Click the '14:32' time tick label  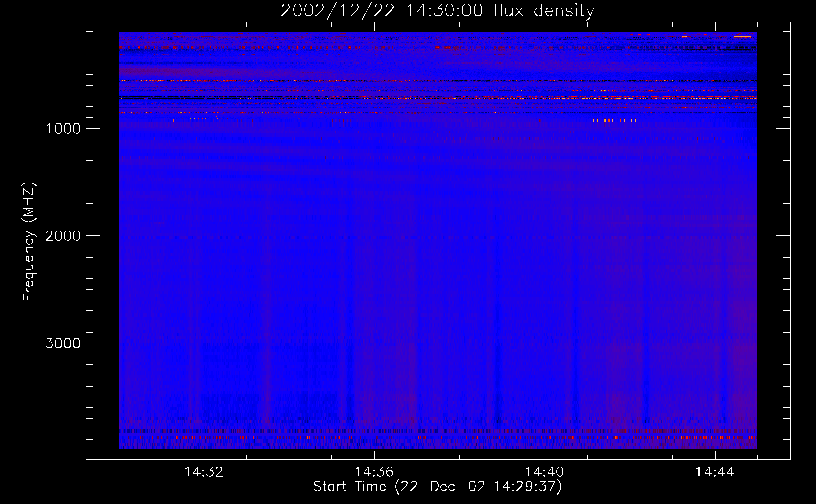(x=204, y=472)
